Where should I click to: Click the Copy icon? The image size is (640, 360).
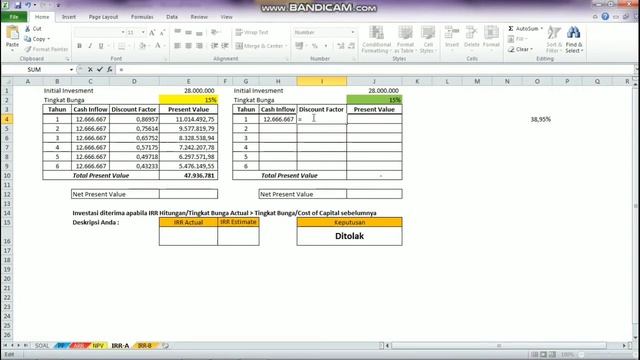[28, 39]
